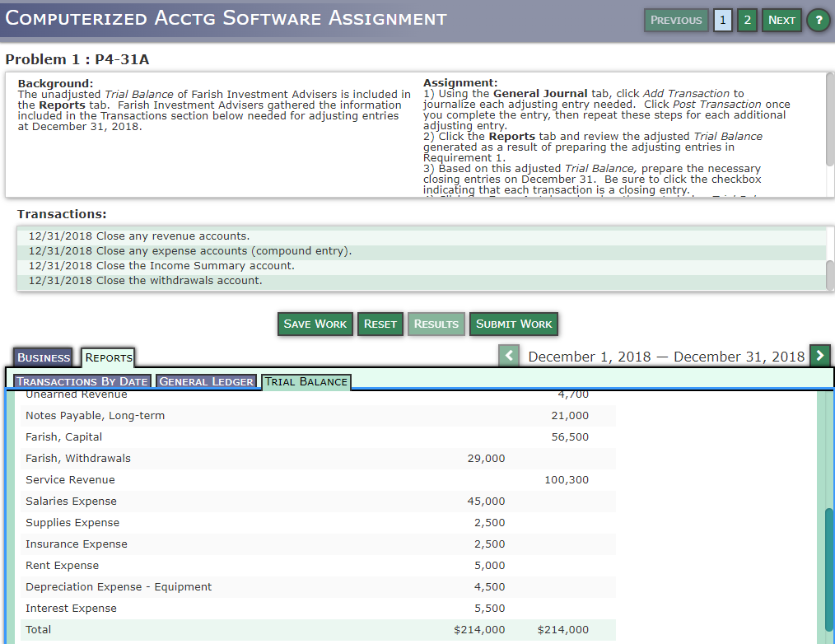Screen dimensions: 835x644
Task: Select 'Close the withdrawals account' transaction
Action: point(422,281)
